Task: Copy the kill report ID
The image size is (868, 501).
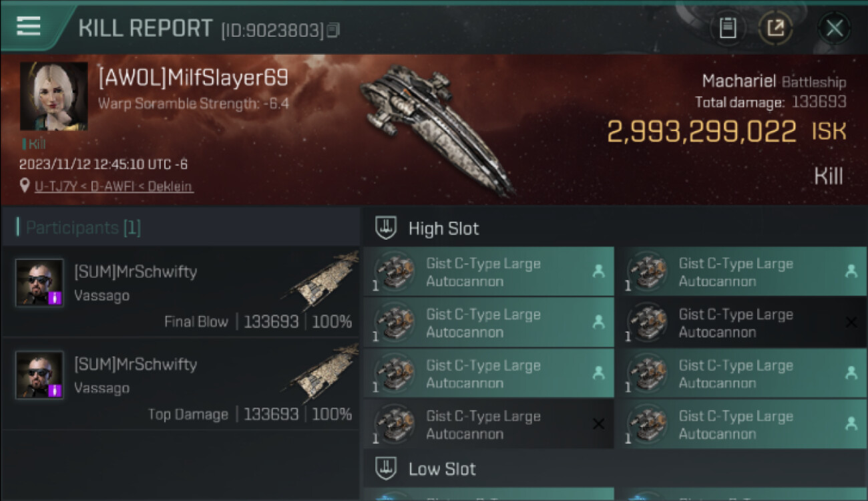Action: click(x=334, y=30)
